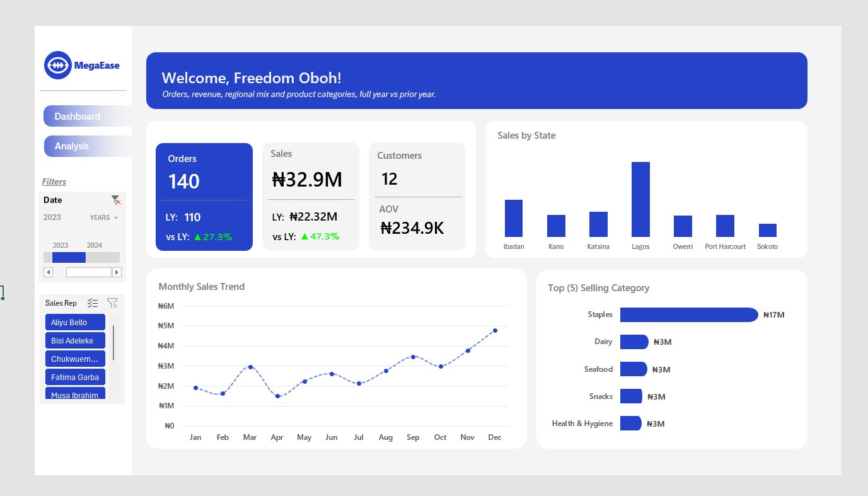Image resolution: width=868 pixels, height=496 pixels.
Task: Toggle Aliyu Bello in Sales Rep slicer
Action: [x=75, y=322]
